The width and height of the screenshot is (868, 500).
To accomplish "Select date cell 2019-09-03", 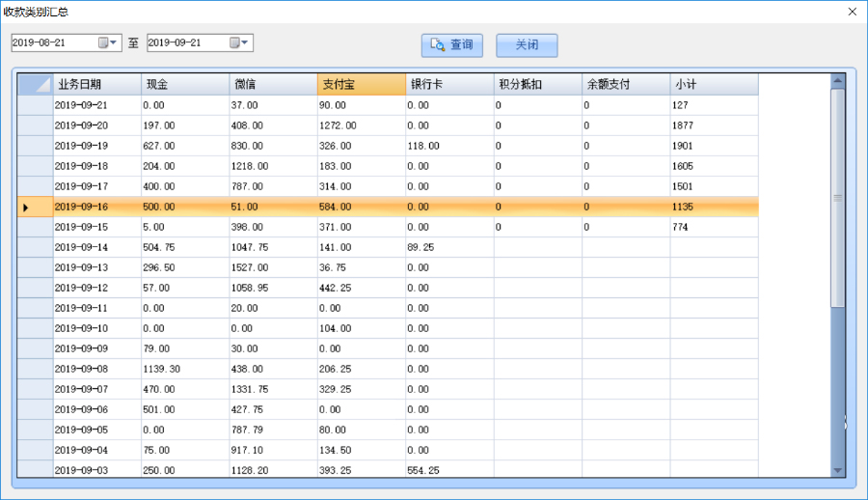I will click(96, 470).
